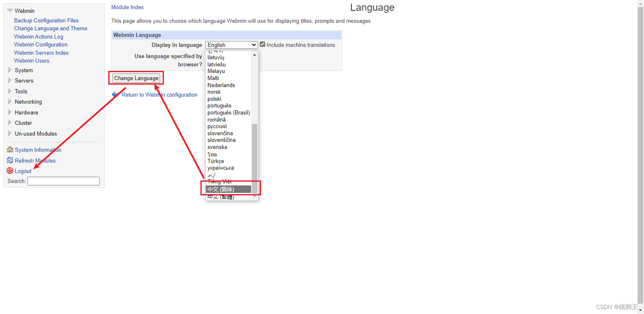Select lietuvių from language list
644x314 pixels.
229,57
